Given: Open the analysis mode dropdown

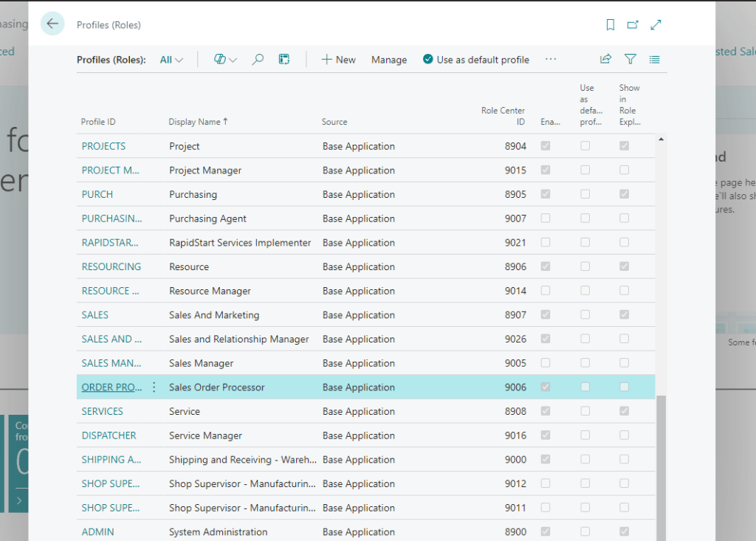Looking at the screenshot, I should (225, 60).
